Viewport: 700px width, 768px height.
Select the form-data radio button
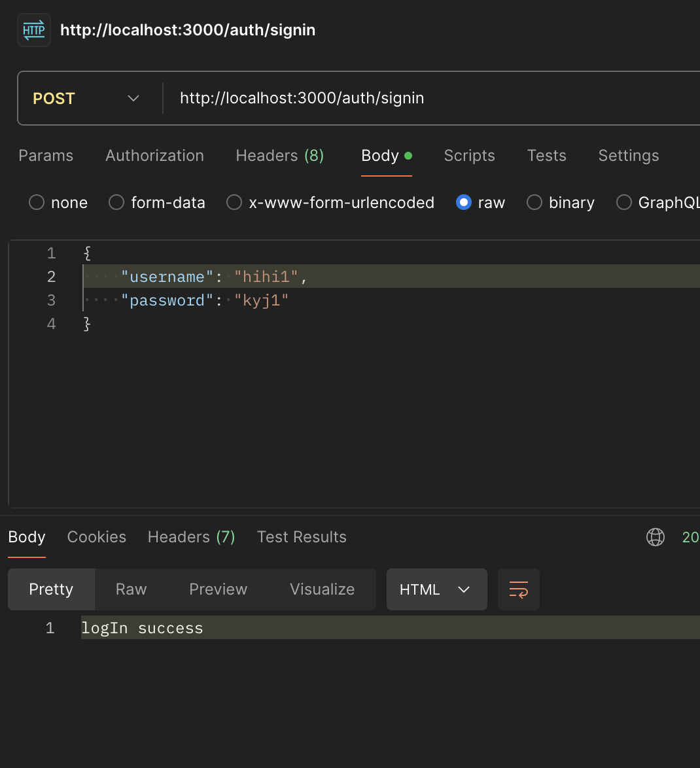pyautogui.click(x=116, y=202)
